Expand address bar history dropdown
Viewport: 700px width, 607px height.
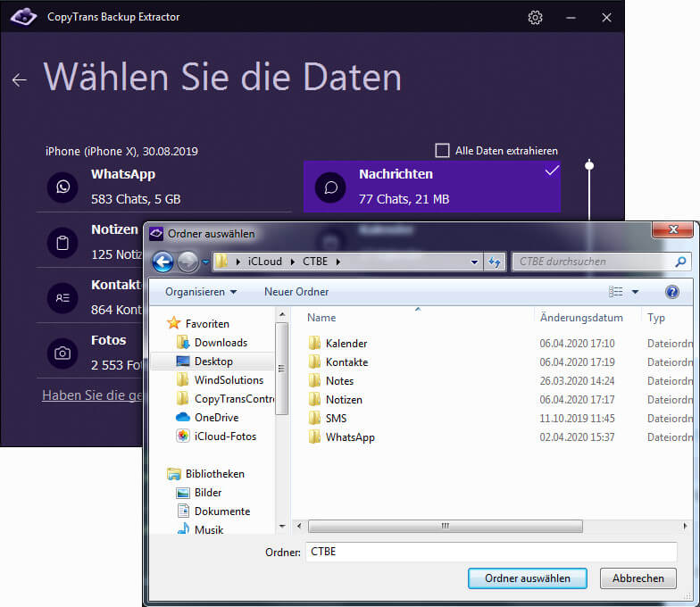(x=474, y=262)
